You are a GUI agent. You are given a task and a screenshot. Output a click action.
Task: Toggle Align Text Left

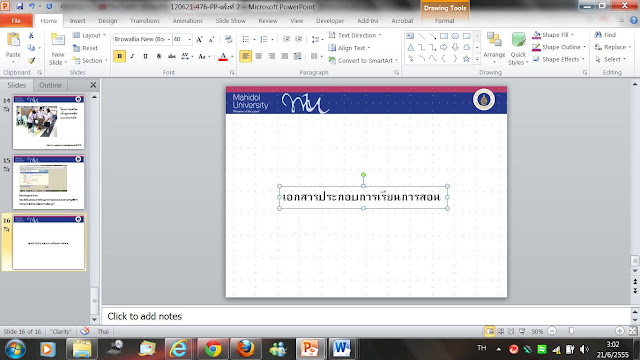tap(245, 56)
